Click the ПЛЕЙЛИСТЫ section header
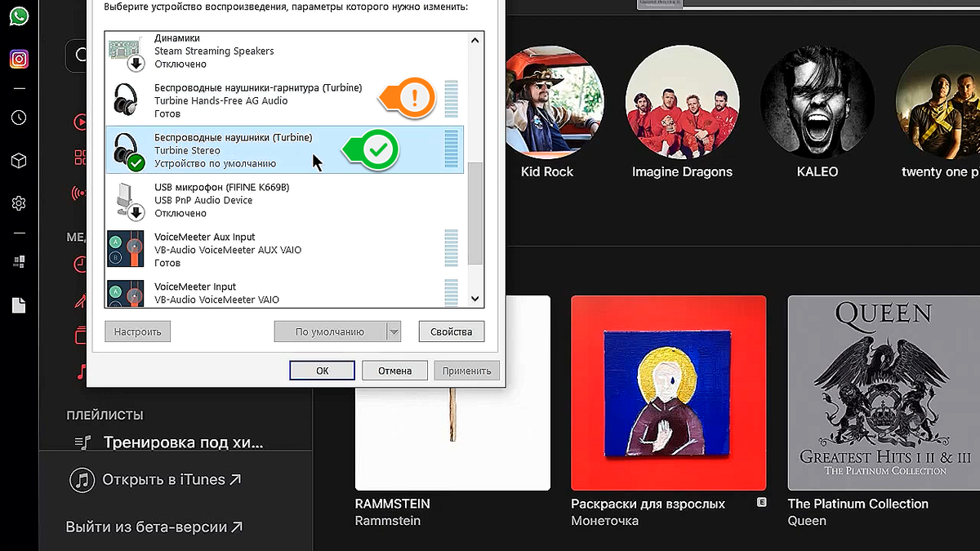 click(x=105, y=415)
